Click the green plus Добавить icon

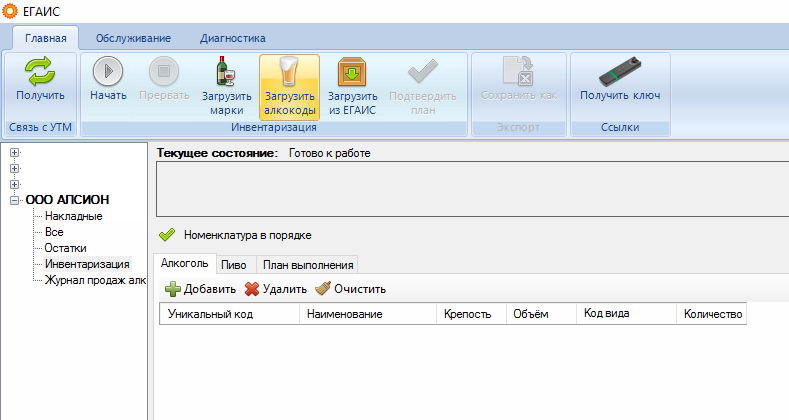click(173, 289)
